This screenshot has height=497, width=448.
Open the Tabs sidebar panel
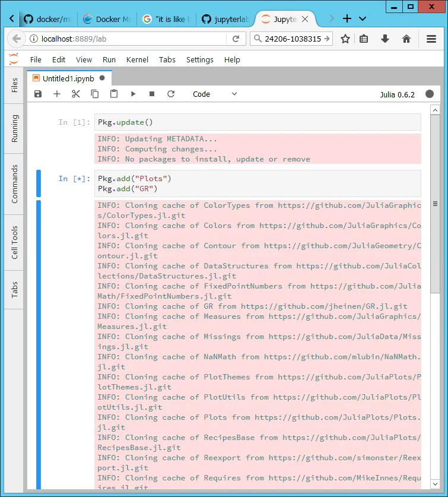(x=14, y=290)
